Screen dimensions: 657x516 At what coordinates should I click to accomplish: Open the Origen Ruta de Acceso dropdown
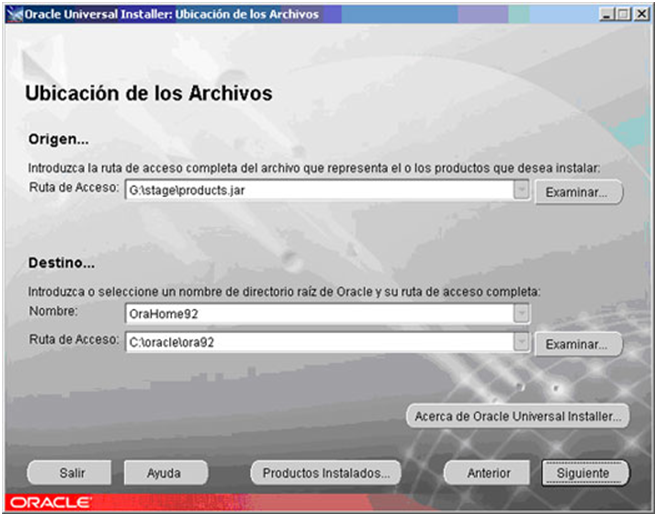521,190
